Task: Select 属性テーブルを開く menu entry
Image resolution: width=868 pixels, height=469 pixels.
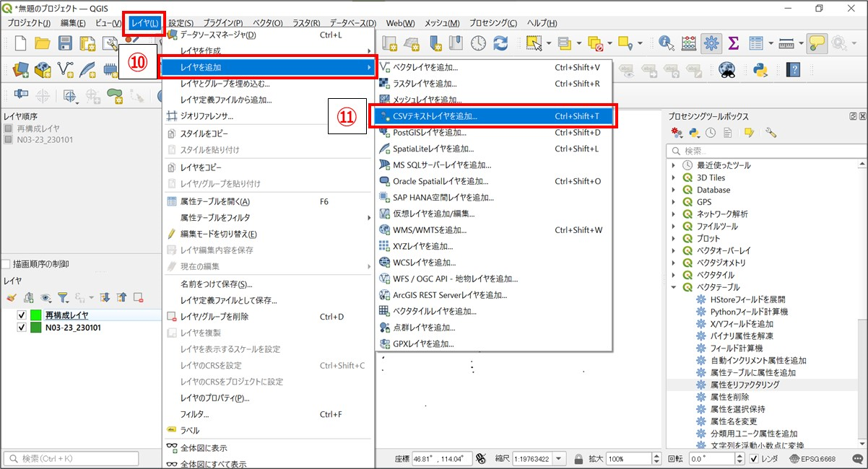Action: [x=269, y=201]
